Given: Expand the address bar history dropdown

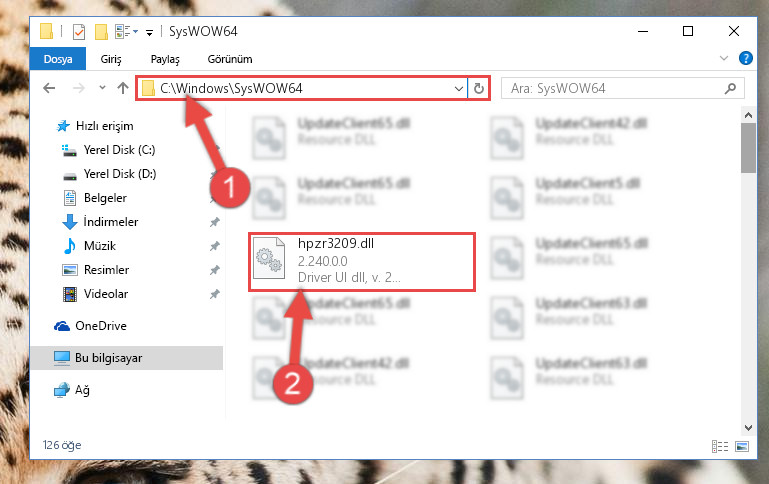Looking at the screenshot, I should 459,89.
